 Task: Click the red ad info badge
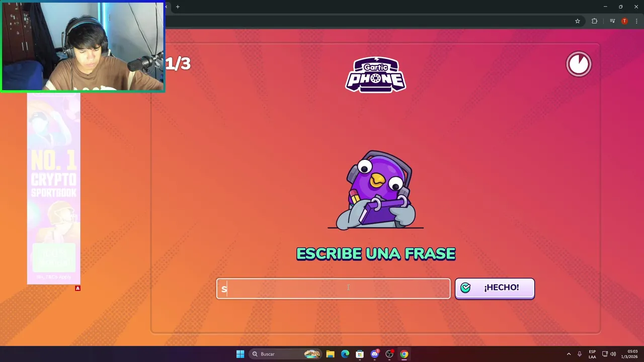pos(77,288)
